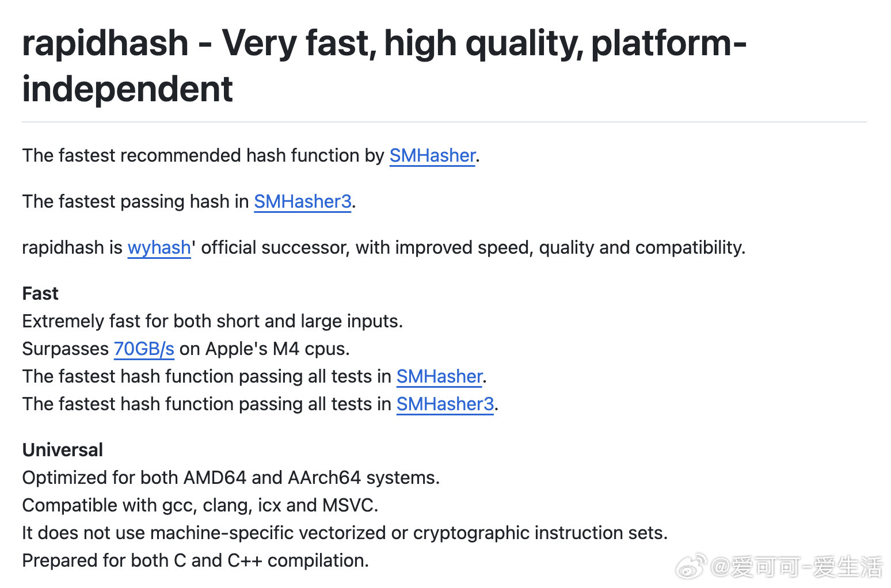This screenshot has width=891, height=588.
Task: Follow the wyhash link
Action: click(159, 247)
